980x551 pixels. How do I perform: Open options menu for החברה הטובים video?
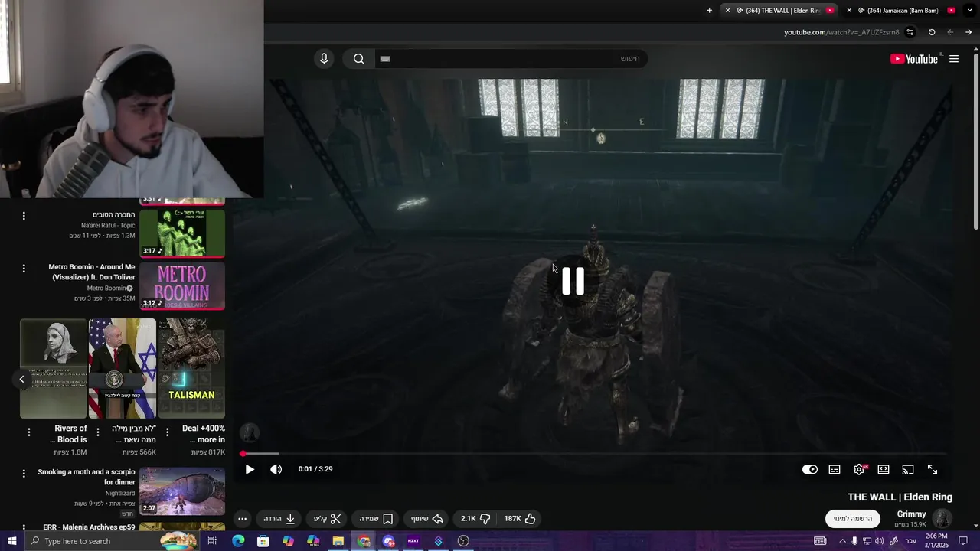[24, 216]
